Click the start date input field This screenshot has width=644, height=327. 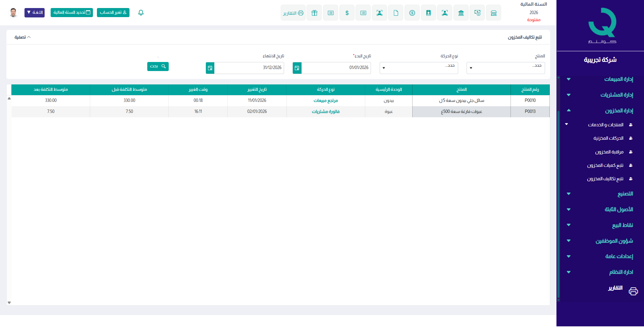click(336, 68)
